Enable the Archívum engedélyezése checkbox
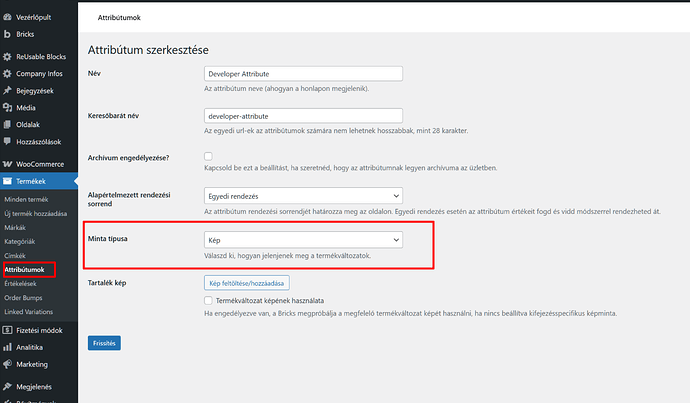 click(x=208, y=156)
